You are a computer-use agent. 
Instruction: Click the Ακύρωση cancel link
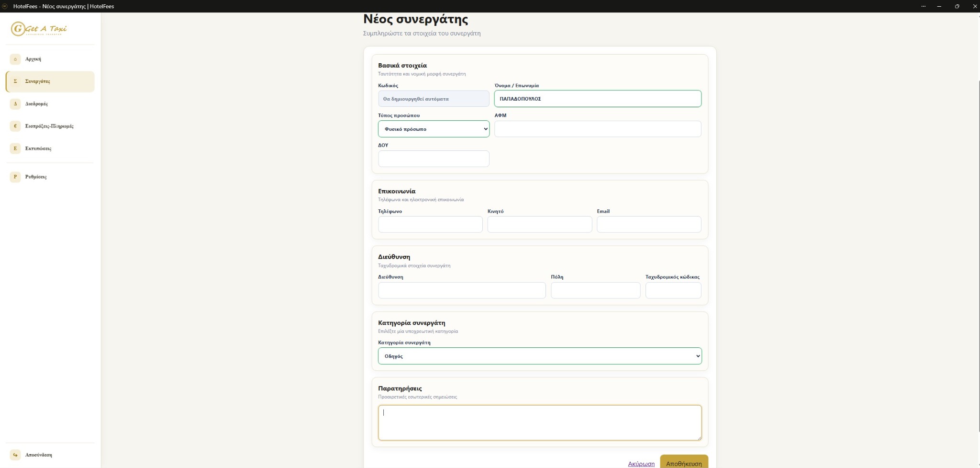tap(641, 464)
